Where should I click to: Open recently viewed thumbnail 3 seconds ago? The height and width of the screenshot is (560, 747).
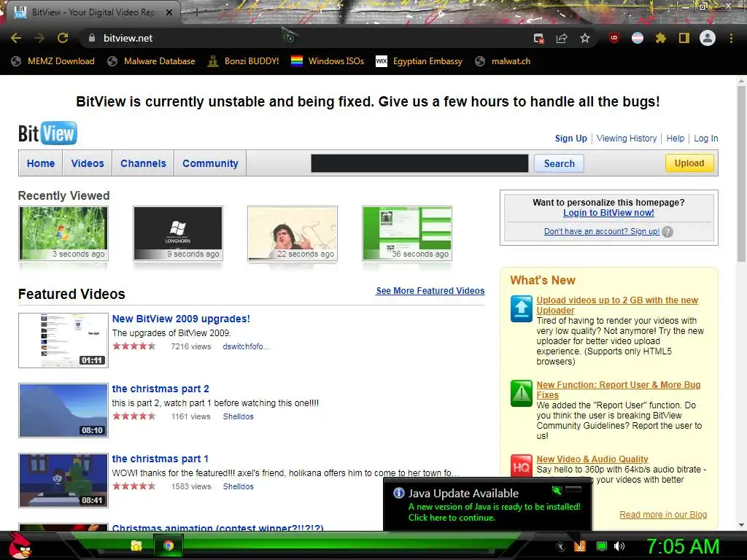coord(63,233)
